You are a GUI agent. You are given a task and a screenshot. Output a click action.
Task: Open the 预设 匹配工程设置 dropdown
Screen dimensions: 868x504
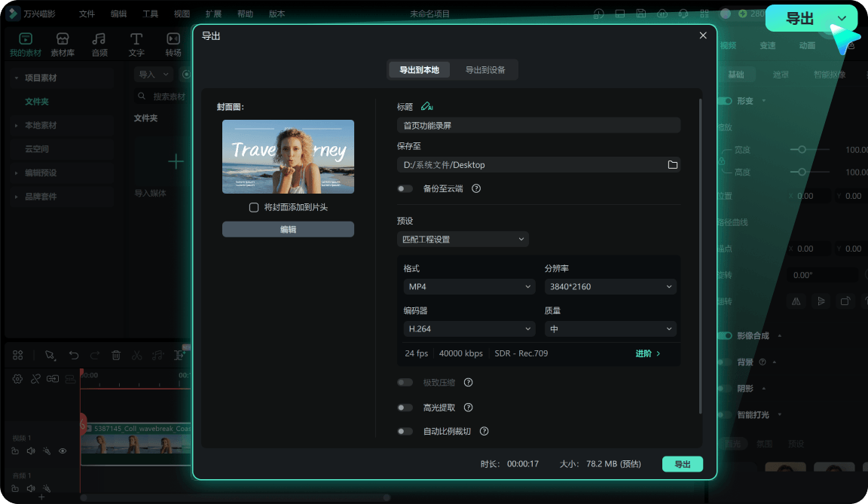pyautogui.click(x=463, y=239)
